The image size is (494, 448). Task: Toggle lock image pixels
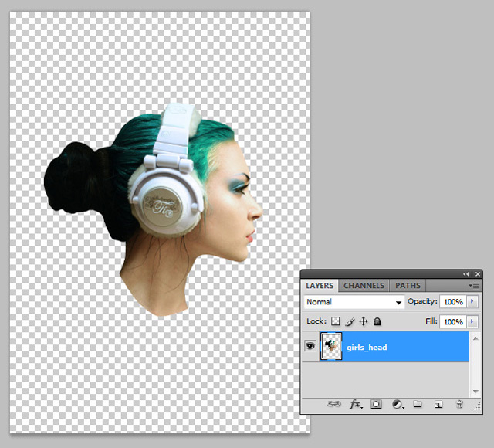point(350,321)
